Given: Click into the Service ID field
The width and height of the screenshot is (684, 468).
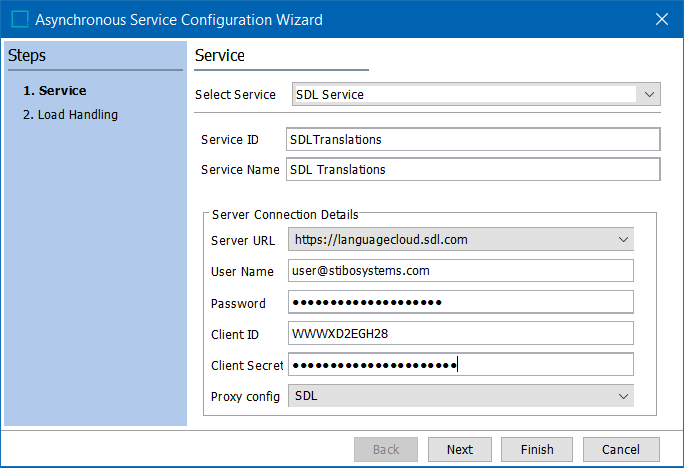Looking at the screenshot, I should (472, 140).
